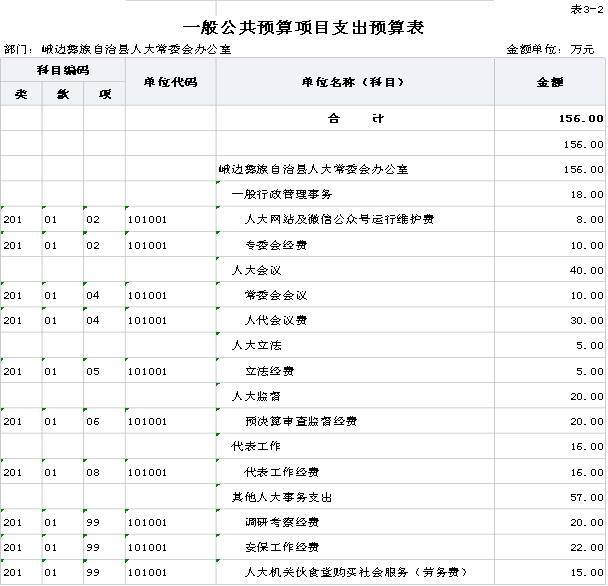
Task: Click the 一般行政管理事务 category row
Action: 282,194
